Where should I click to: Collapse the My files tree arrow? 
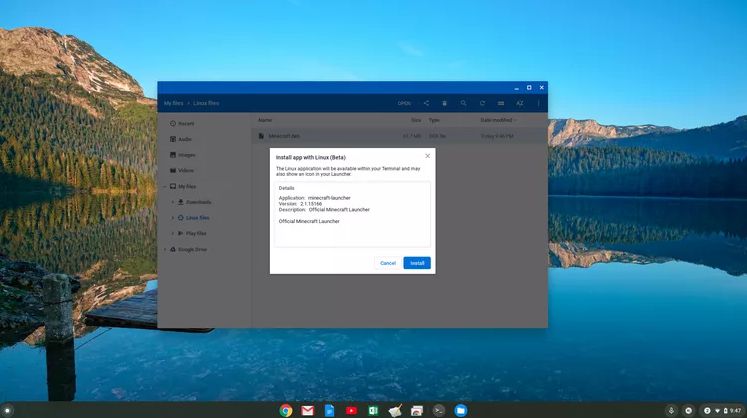[x=165, y=186]
